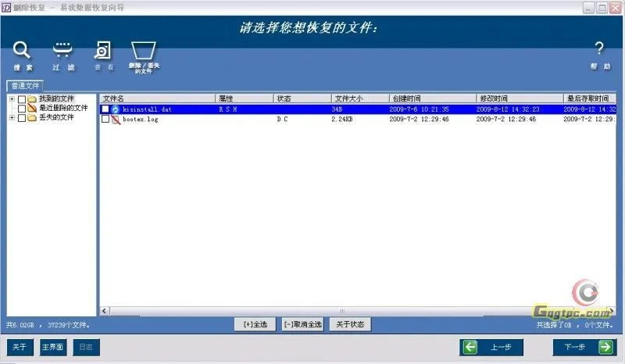The width and height of the screenshot is (625, 364).
Task: Click the 2009-8-12 14:32:23 modified time cell
Action: tap(508, 109)
